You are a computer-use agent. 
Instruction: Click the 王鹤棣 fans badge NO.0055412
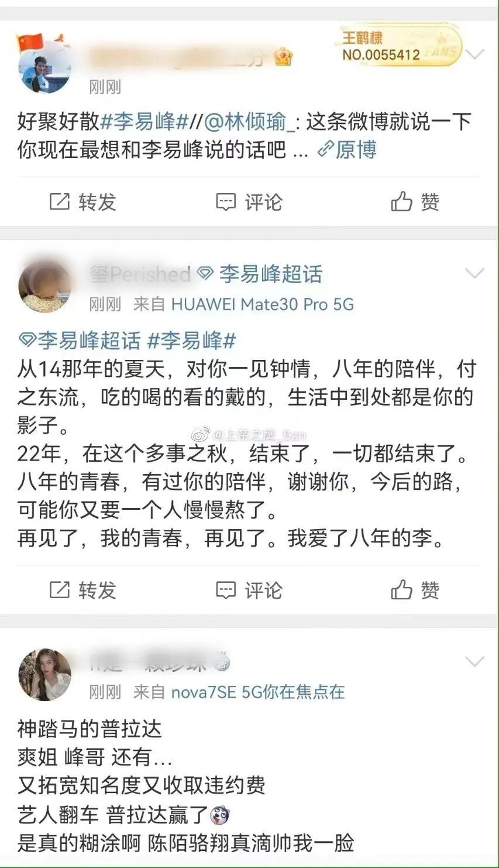(x=400, y=47)
